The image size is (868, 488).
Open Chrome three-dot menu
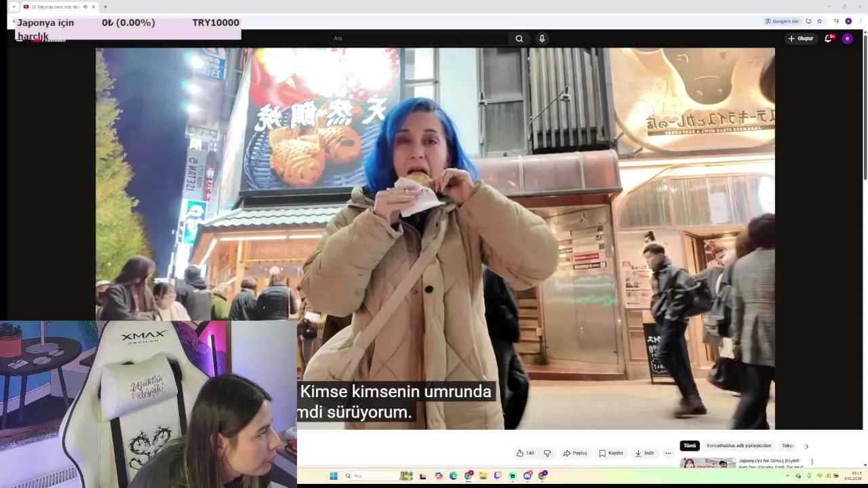pyautogui.click(x=861, y=21)
